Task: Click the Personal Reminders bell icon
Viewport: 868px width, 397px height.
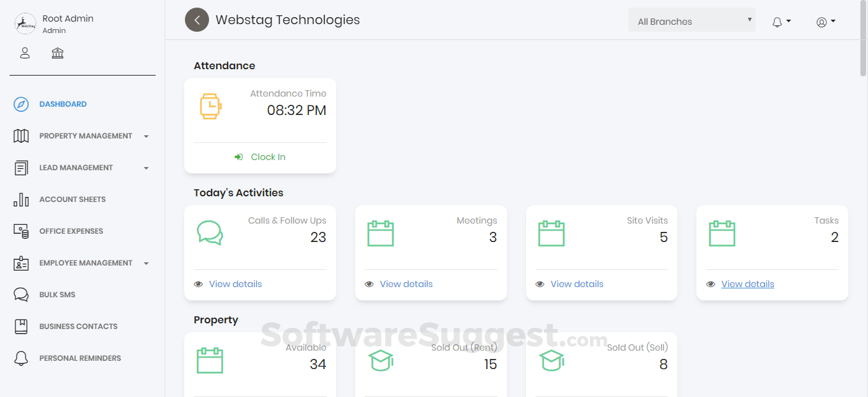Action: point(21,358)
